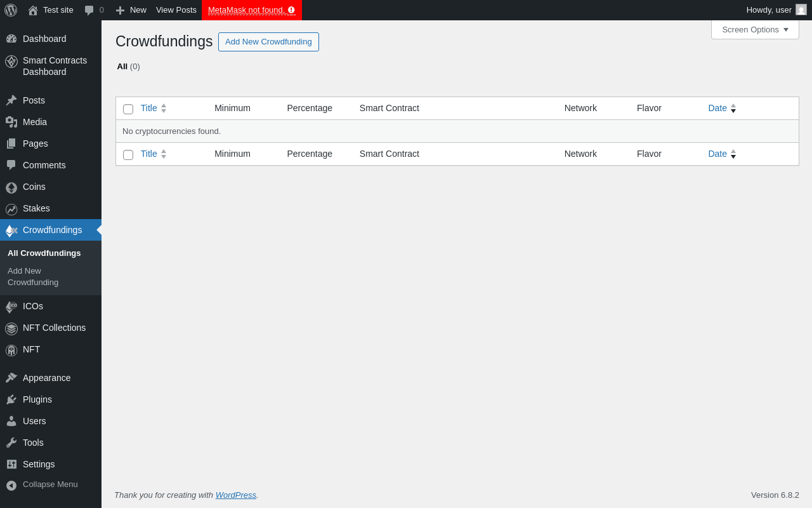
Task: Open the NFT Collections menu label
Action: pyautogui.click(x=54, y=328)
